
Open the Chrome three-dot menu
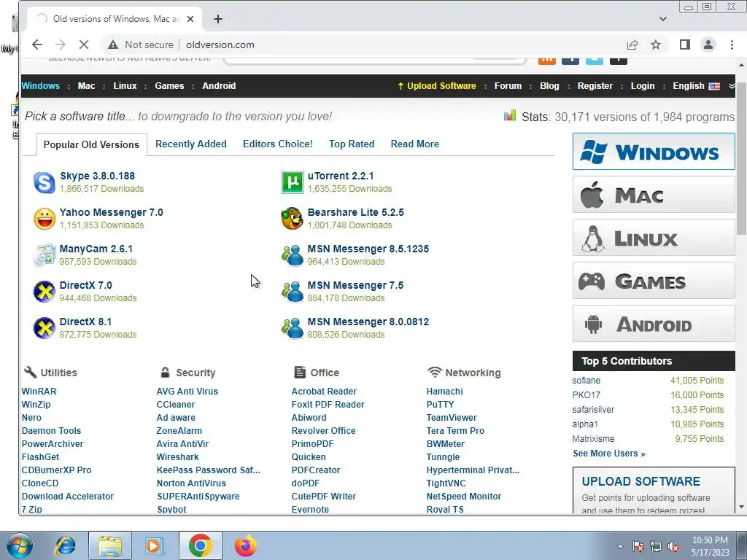pyautogui.click(x=732, y=44)
